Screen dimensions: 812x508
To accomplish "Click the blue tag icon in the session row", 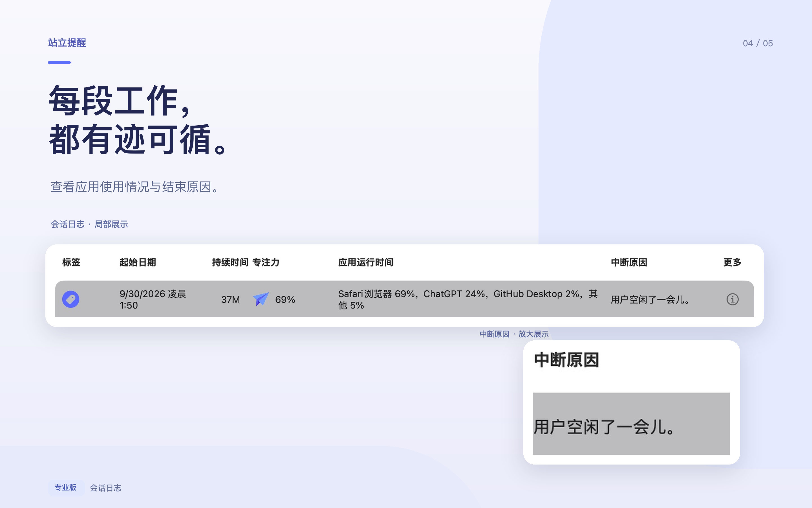I will click(71, 299).
